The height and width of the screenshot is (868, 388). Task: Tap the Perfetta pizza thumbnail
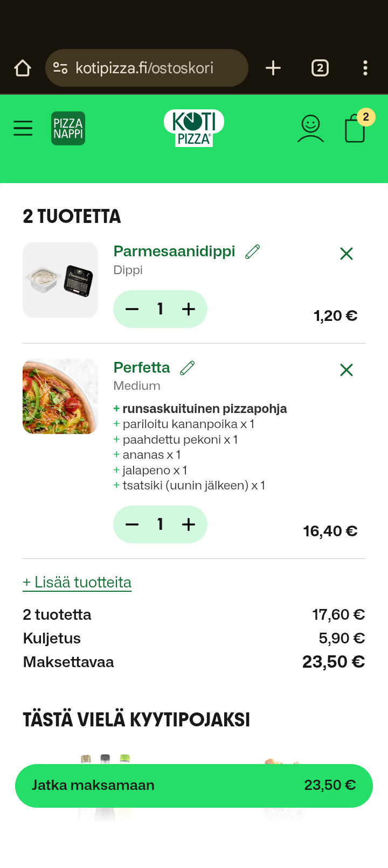click(60, 396)
